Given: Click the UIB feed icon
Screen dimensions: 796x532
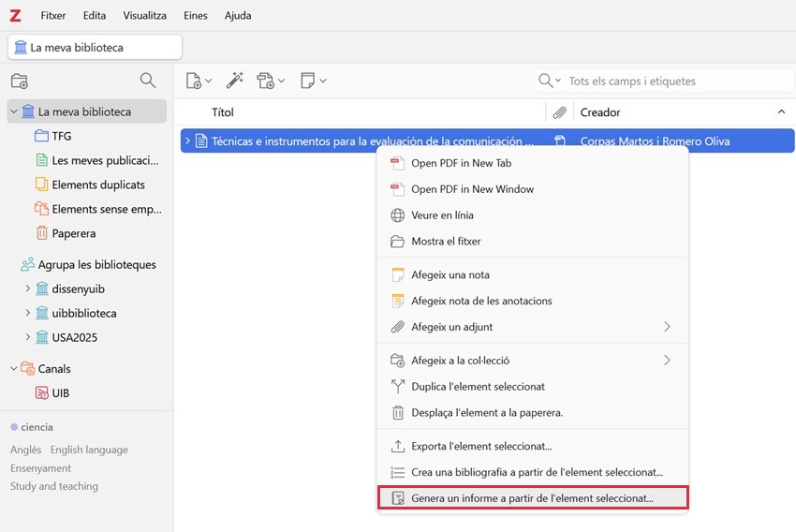Looking at the screenshot, I should [41, 392].
